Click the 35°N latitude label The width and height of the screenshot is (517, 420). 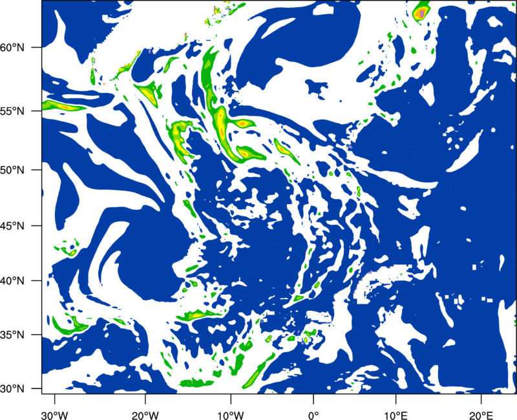click(12, 335)
